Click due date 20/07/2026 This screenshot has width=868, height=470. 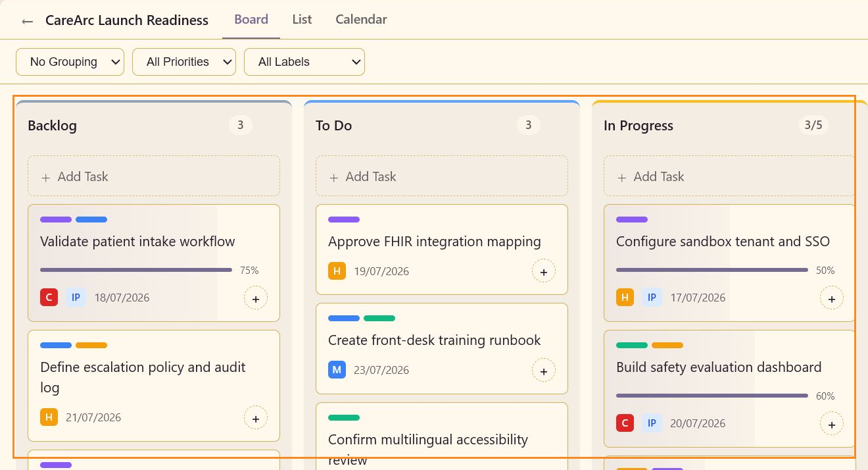tap(698, 423)
